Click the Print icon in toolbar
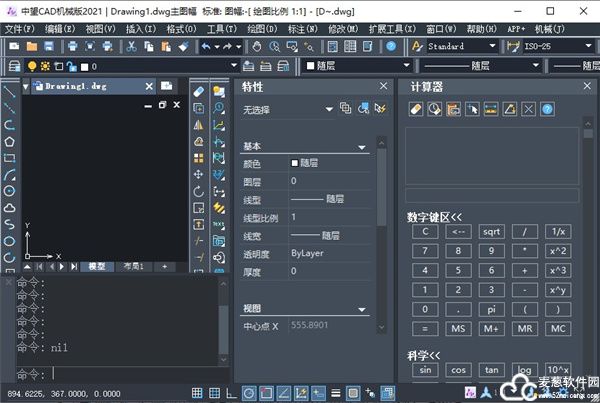Image resolution: width=600 pixels, height=403 pixels. pos(73,47)
